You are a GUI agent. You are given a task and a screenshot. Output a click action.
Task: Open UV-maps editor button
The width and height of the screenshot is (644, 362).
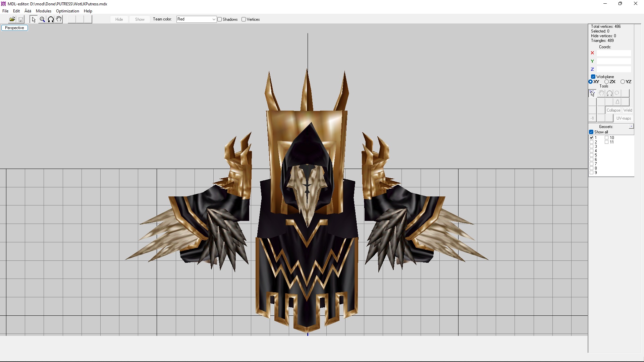pos(624,118)
